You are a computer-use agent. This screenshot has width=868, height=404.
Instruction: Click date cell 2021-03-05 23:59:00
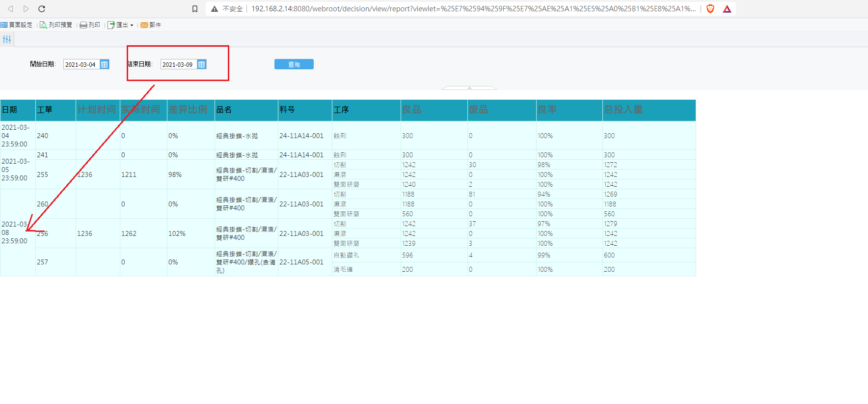coord(18,170)
